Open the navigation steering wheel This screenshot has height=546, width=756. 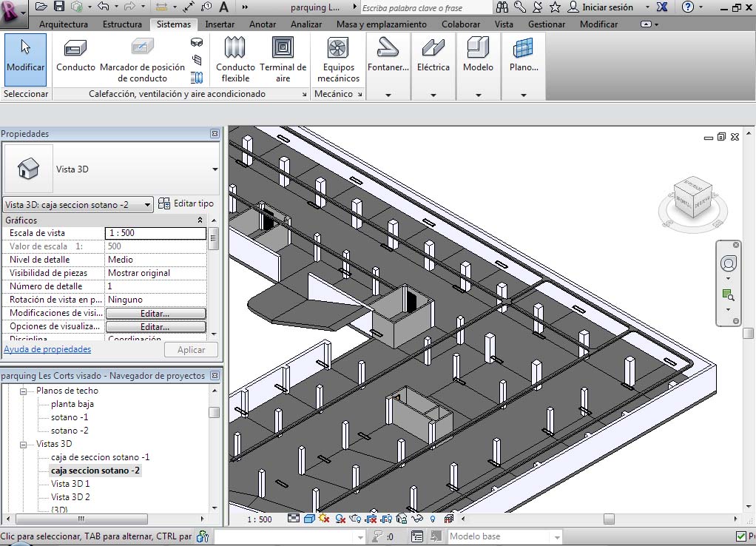click(x=728, y=264)
